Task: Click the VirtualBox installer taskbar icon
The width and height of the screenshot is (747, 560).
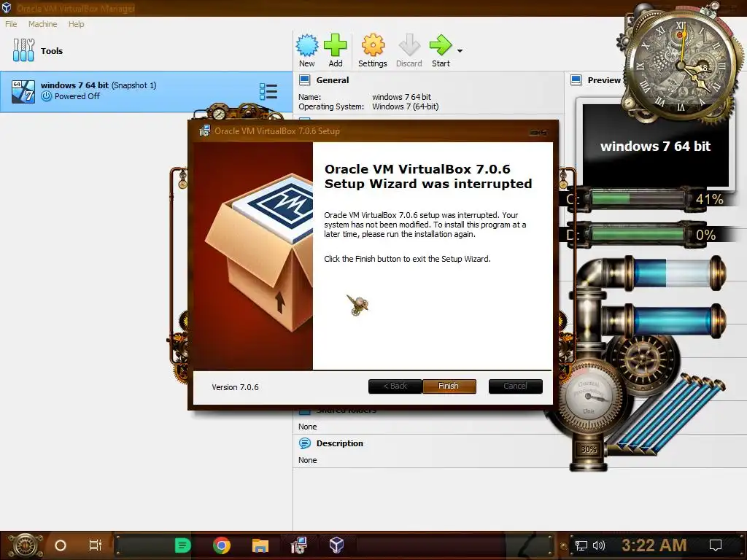Action: coord(298,545)
